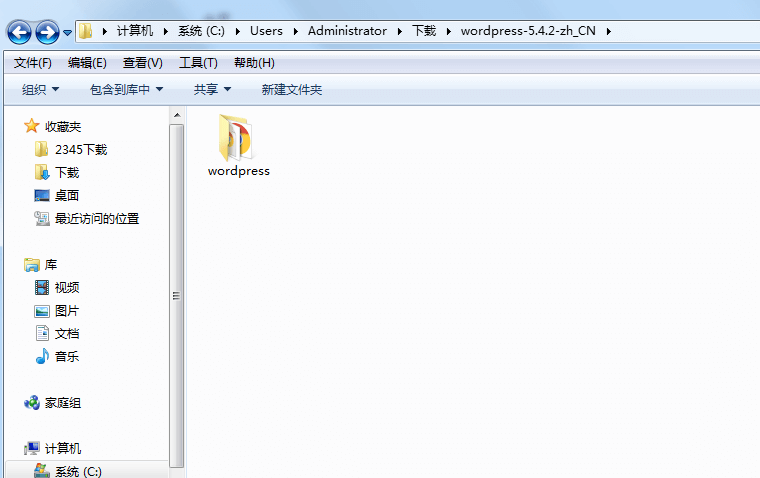Click the folder icon in address bar
This screenshot has height=478, width=760.
(x=85, y=31)
